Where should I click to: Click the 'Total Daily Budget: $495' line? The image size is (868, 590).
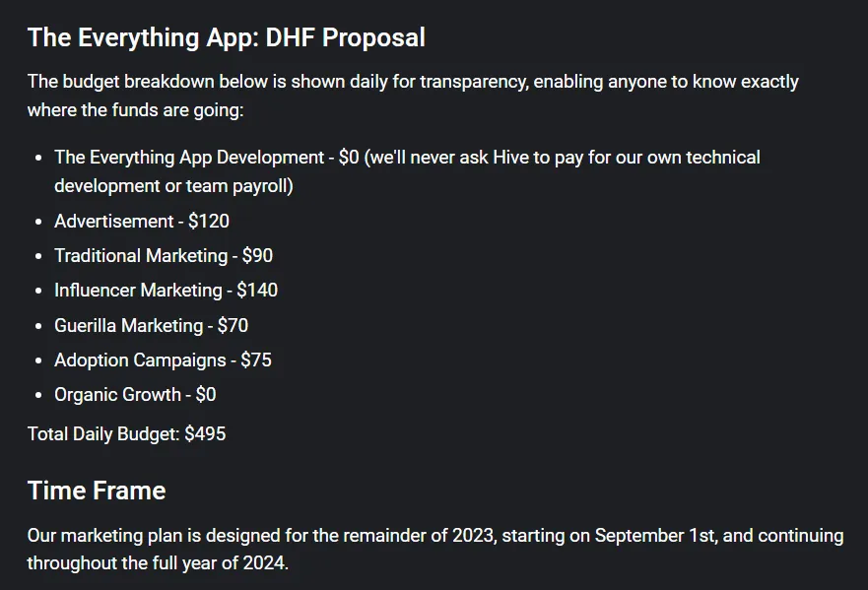pos(127,434)
